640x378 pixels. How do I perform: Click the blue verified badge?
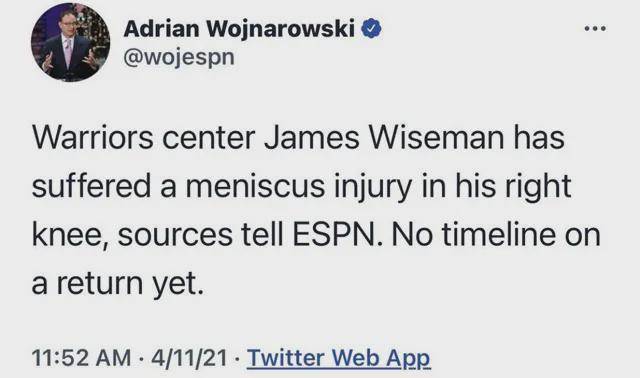coord(372,29)
